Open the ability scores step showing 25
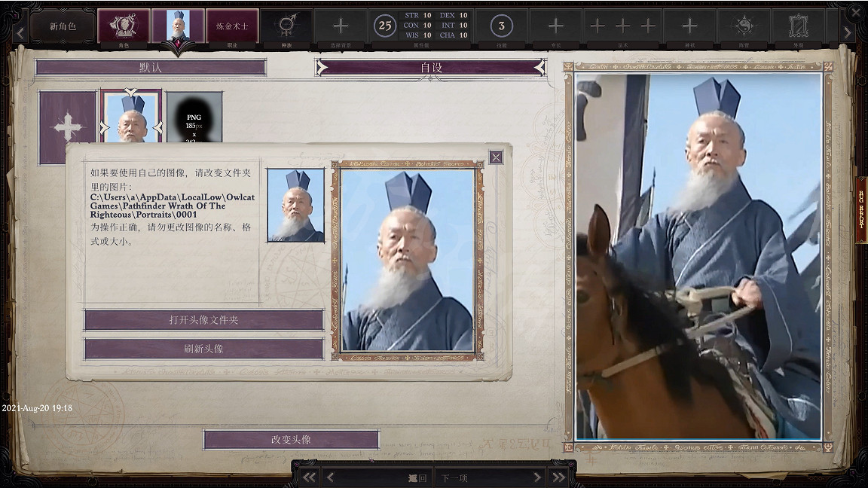Screen dimensions: 868x488 pos(385,26)
